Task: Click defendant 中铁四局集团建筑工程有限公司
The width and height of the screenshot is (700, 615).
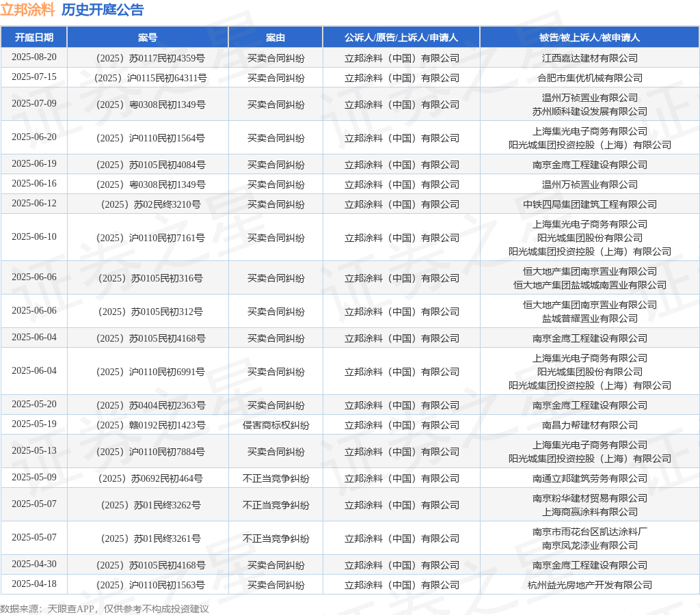Action: [590, 204]
